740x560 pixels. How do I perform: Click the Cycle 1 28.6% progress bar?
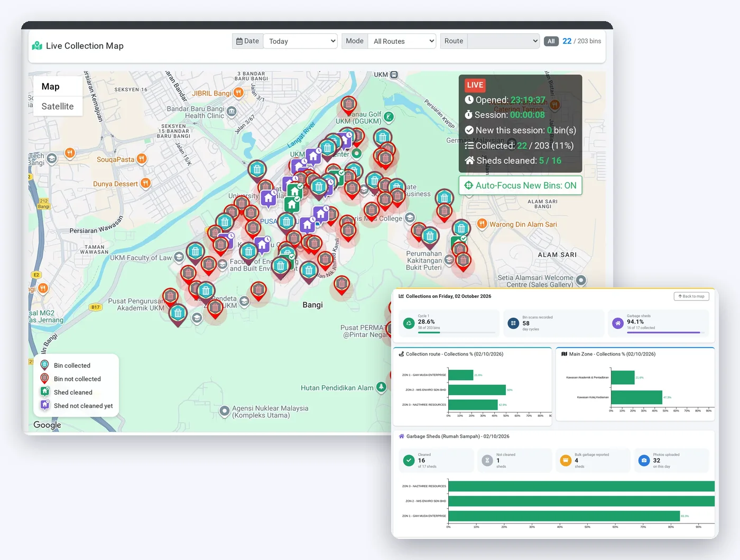click(457, 332)
